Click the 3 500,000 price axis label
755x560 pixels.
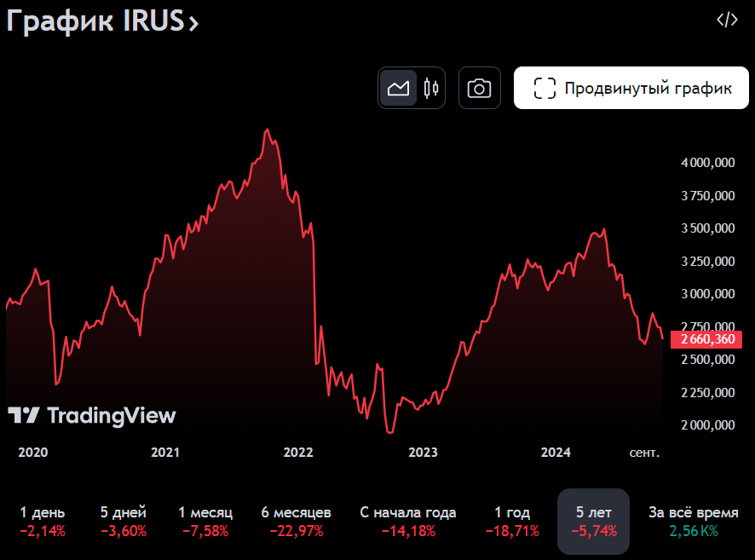708,228
